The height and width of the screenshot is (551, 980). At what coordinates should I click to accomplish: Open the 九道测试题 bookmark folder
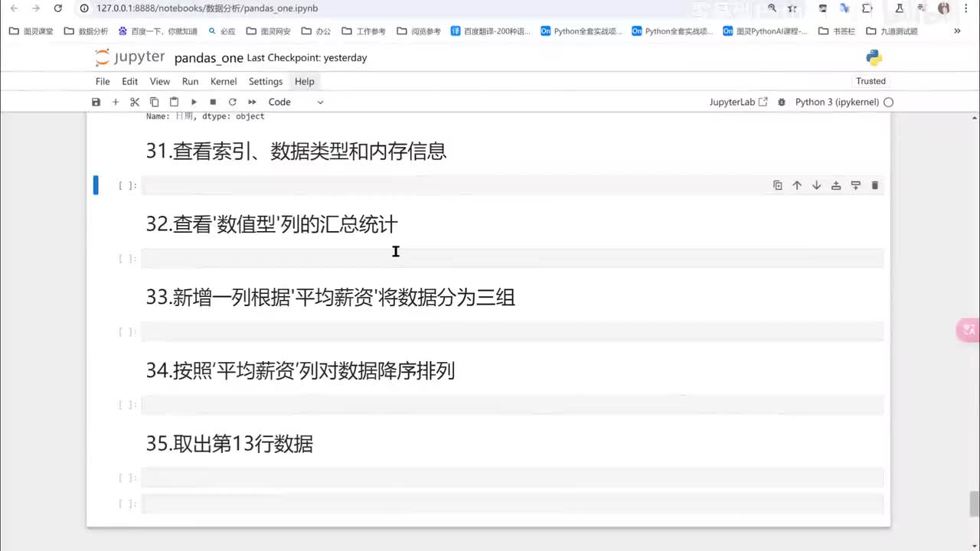coord(892,31)
